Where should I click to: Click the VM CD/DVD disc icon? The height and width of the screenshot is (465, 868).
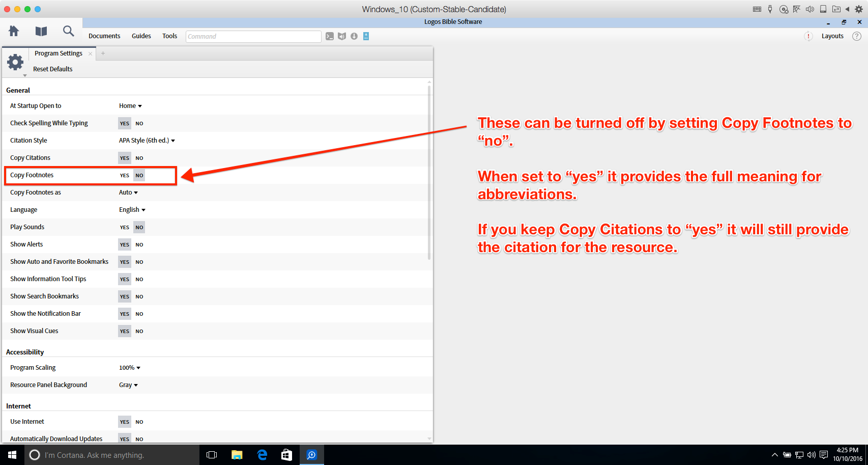[784, 9]
